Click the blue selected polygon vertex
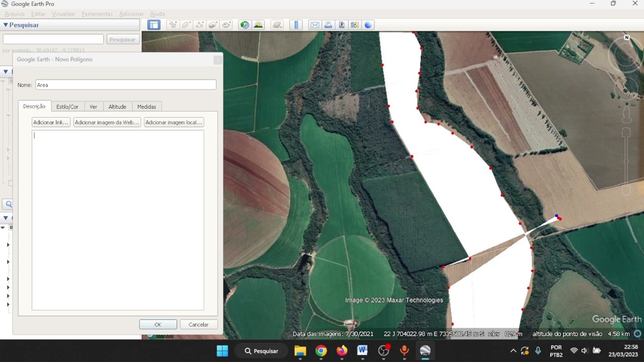 (556, 216)
